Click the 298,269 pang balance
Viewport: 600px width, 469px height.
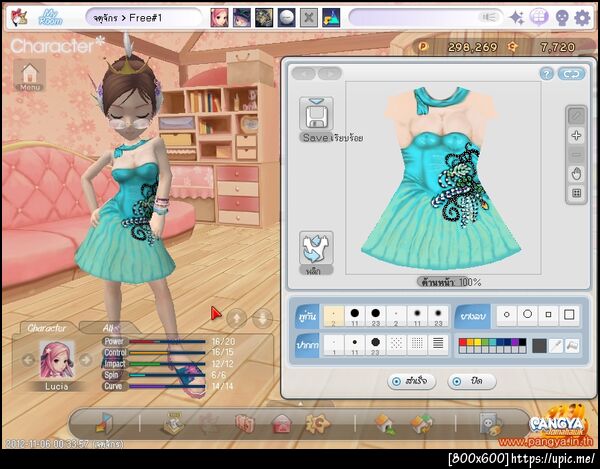472,47
